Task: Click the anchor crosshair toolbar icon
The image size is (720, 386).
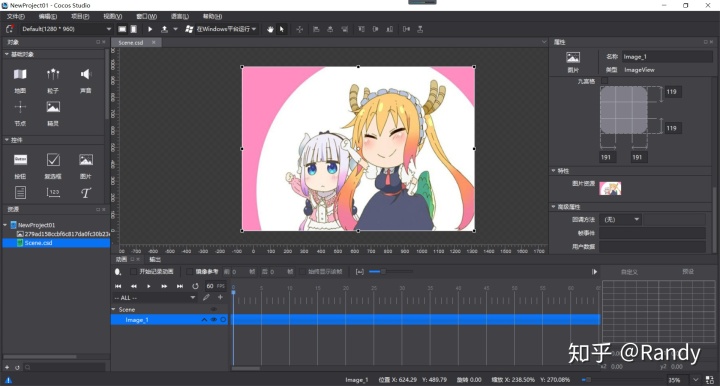Action: pos(299,29)
